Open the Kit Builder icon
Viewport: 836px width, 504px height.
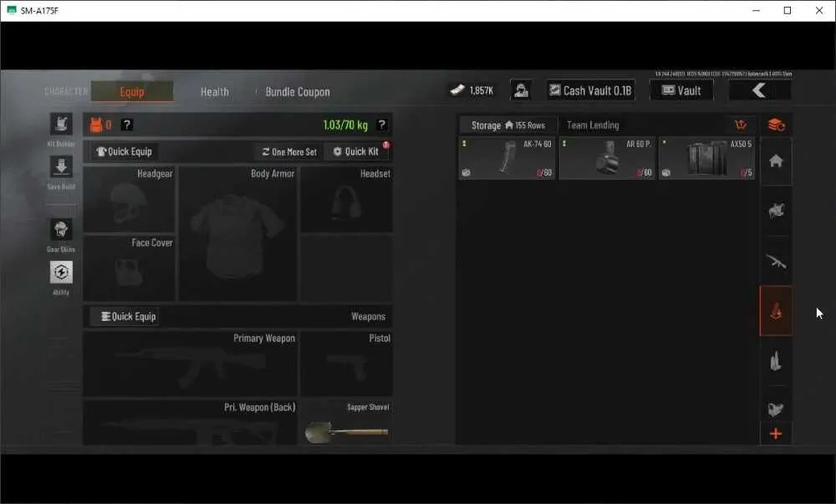pos(61,125)
